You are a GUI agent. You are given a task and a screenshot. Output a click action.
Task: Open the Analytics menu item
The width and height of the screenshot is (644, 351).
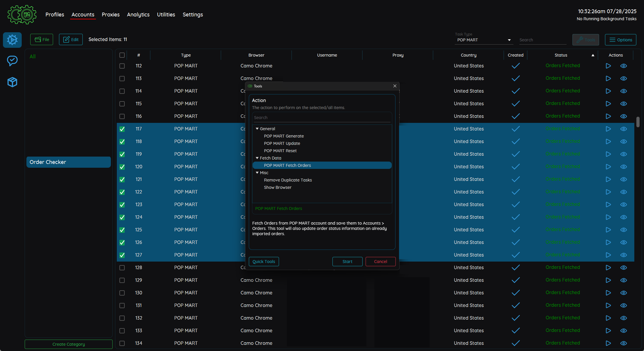(138, 14)
